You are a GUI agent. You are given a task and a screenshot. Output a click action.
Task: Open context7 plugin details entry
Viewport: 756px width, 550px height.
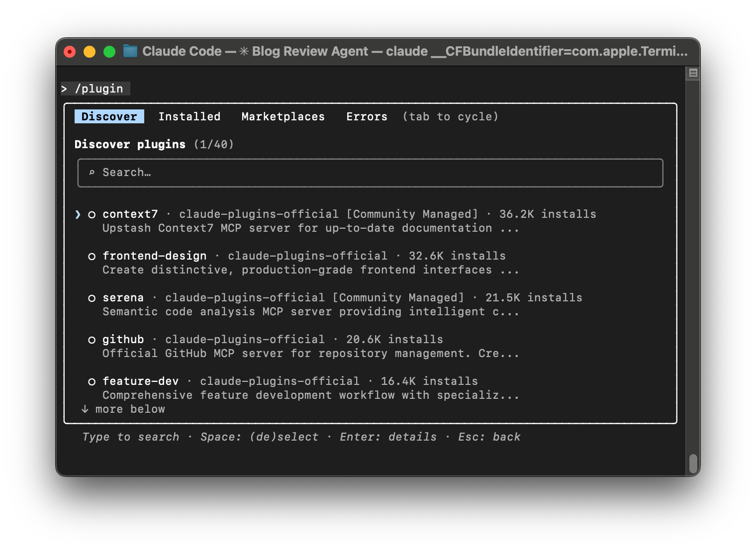coord(130,214)
